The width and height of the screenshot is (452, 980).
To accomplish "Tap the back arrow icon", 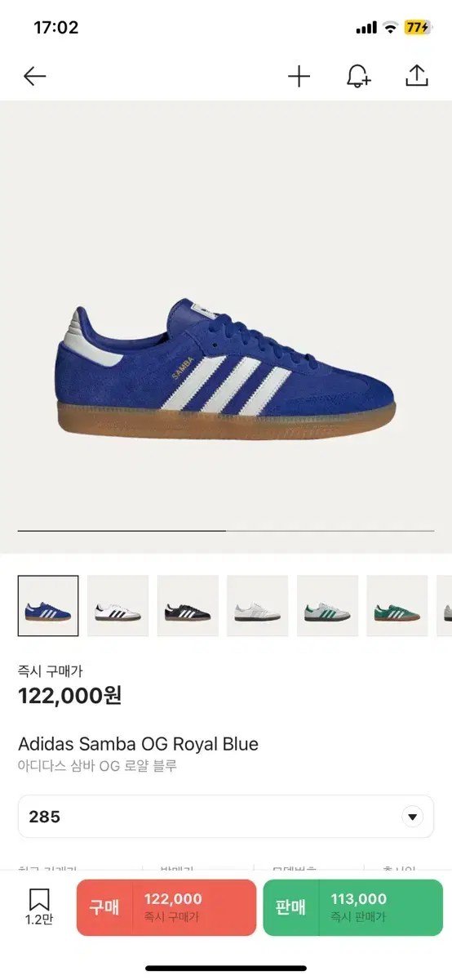I will tap(34, 77).
